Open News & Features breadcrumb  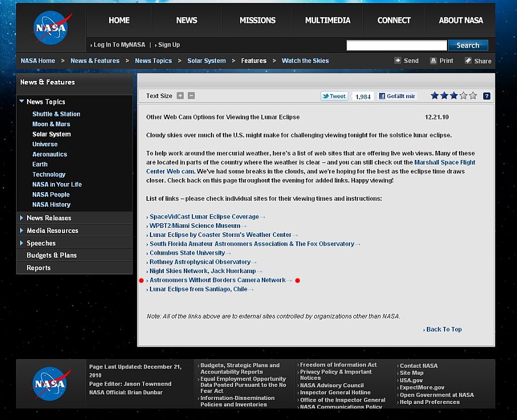click(x=95, y=61)
